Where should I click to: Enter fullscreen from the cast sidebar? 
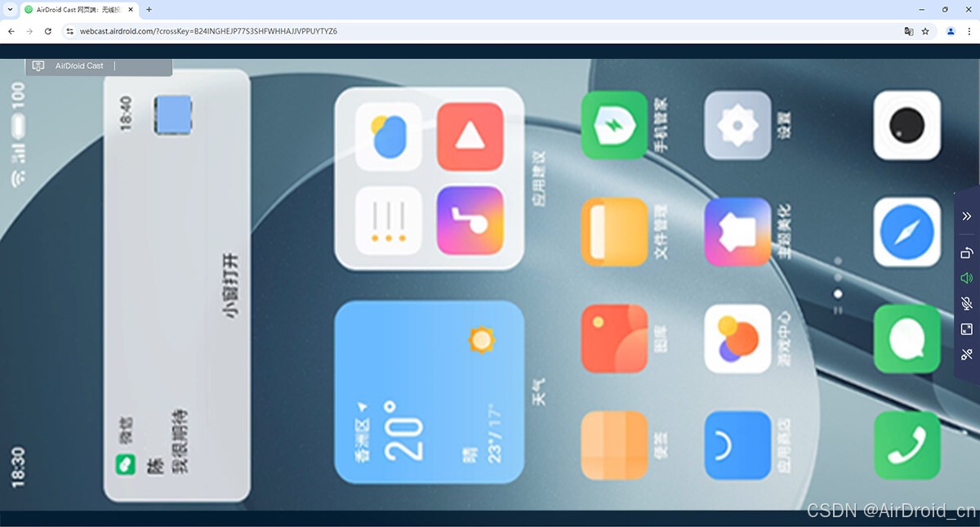(x=967, y=329)
